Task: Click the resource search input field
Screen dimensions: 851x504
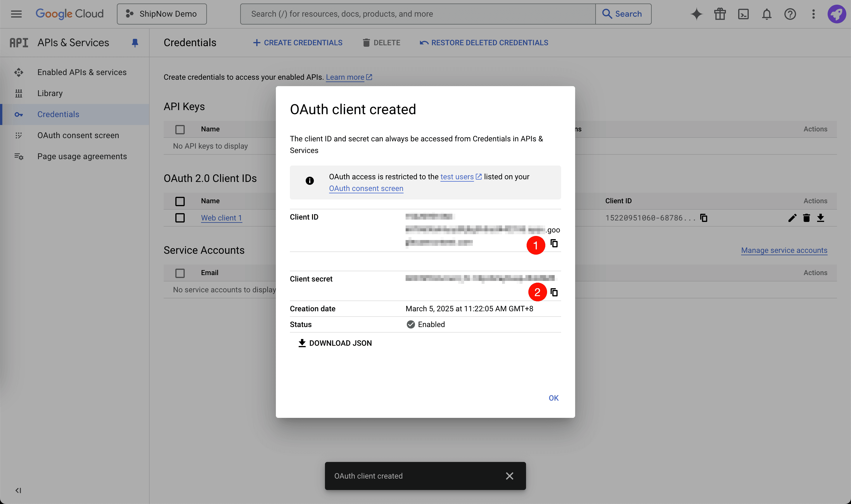Action: pos(418,14)
